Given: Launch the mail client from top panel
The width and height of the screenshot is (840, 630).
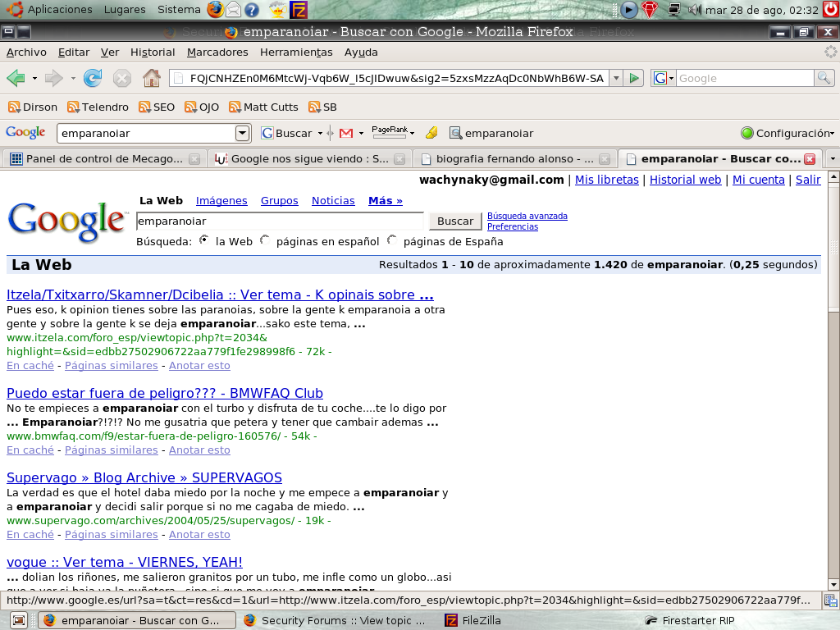Looking at the screenshot, I should click(x=233, y=9).
